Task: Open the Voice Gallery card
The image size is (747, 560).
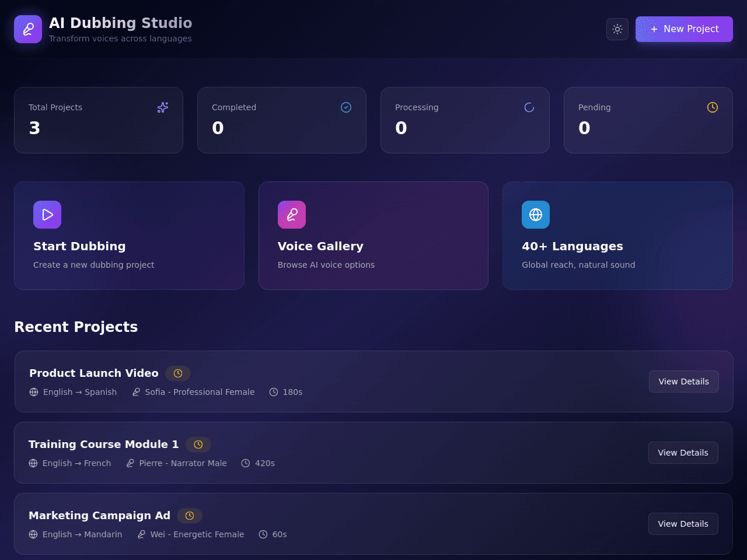Action: coord(373,236)
